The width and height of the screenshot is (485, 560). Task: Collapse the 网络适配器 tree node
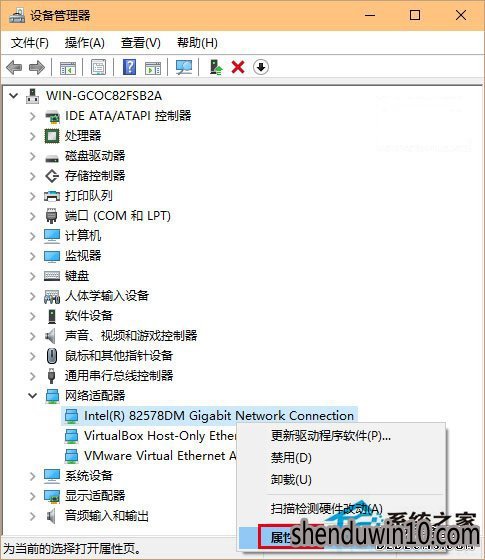[32, 395]
